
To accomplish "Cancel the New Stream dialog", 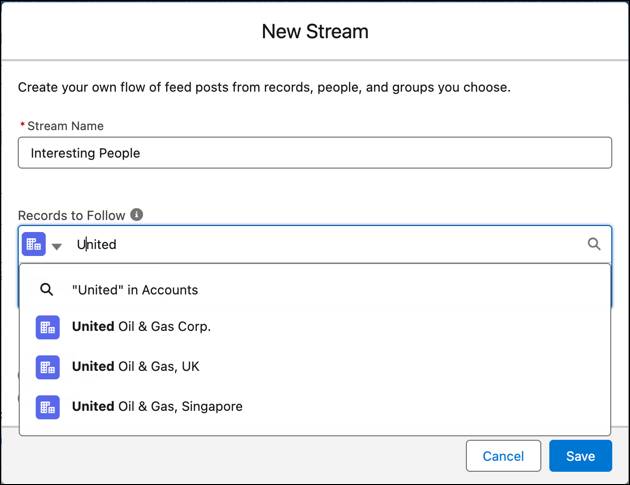I will click(503, 456).
